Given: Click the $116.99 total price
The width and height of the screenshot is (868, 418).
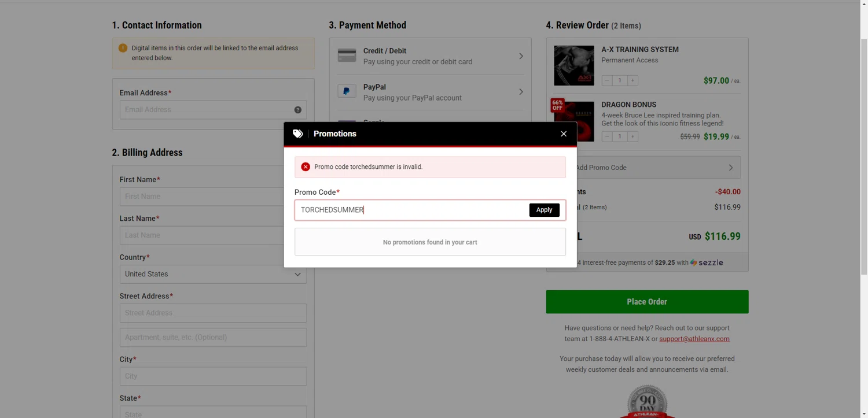Looking at the screenshot, I should click(722, 236).
